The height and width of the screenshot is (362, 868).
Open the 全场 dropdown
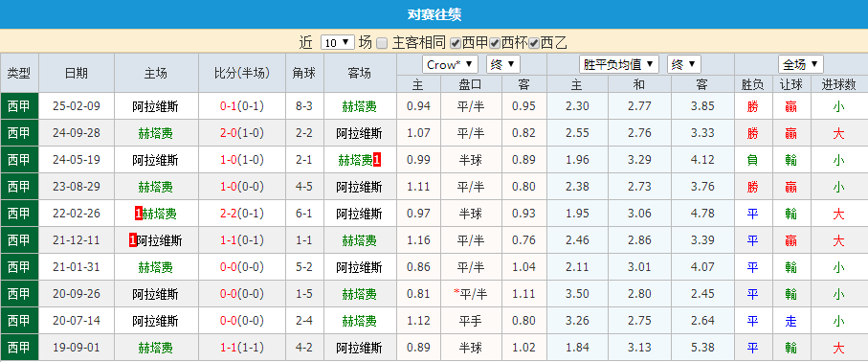800,64
